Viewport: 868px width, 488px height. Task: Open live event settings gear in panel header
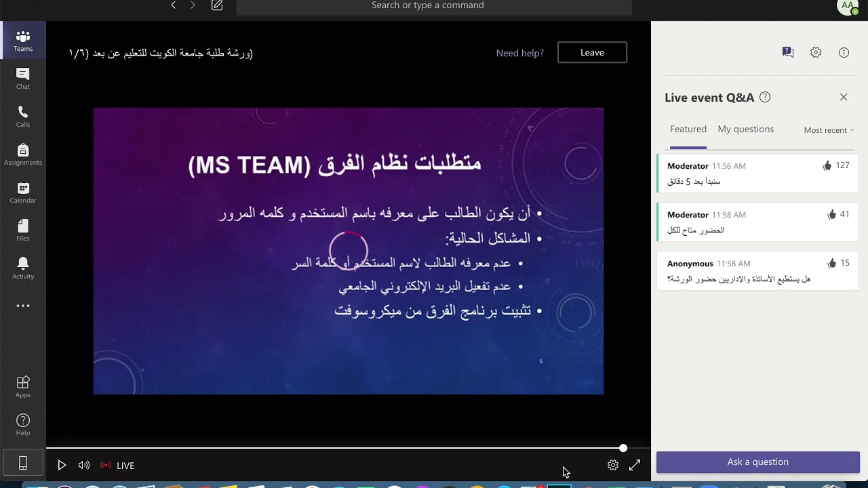(x=816, y=52)
